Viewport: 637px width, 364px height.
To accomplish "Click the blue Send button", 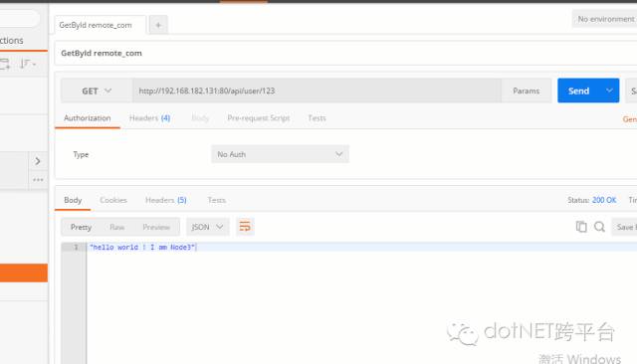I will 578,91.
